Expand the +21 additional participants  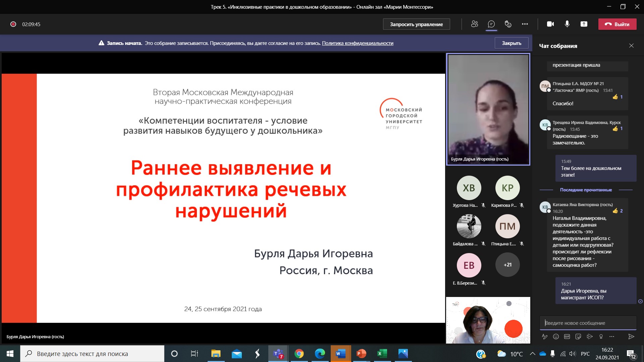click(507, 265)
